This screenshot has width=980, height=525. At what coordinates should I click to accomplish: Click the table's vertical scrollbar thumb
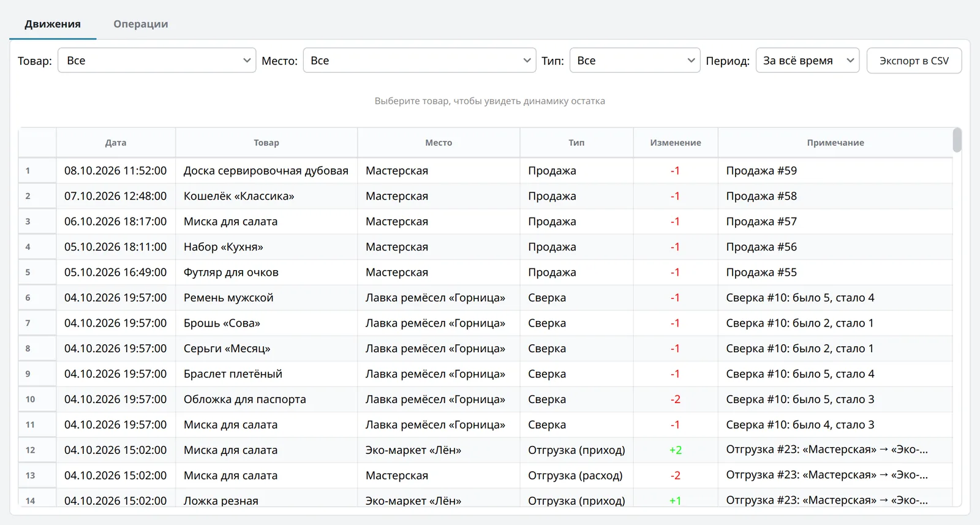click(957, 140)
